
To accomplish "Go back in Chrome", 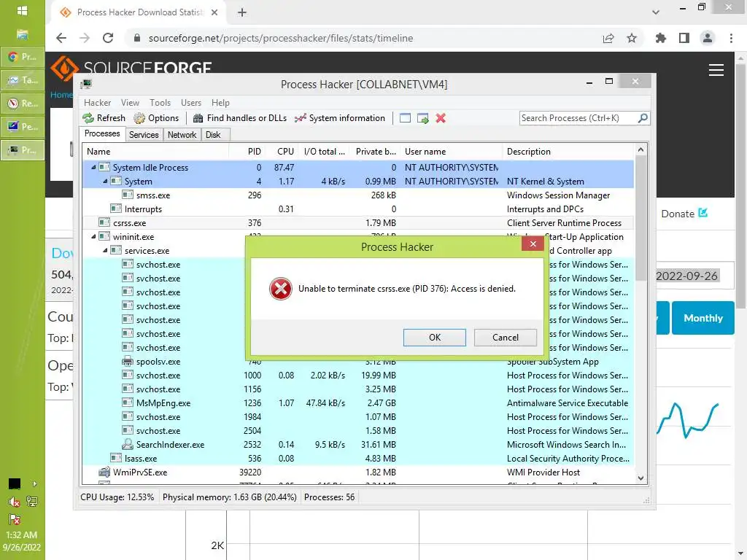I will pos(61,38).
